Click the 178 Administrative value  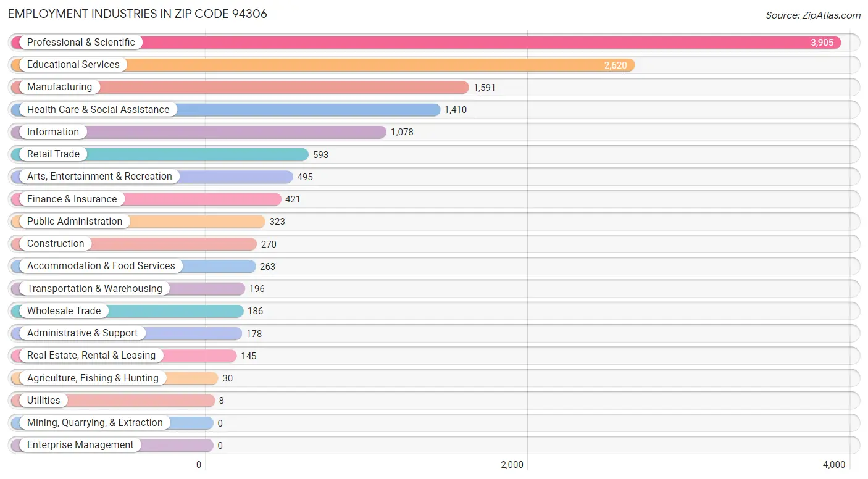[x=254, y=334]
